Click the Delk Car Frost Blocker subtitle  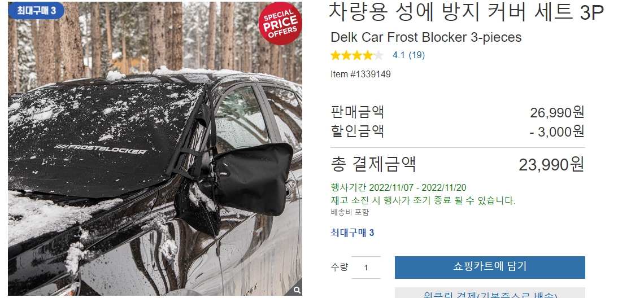coord(426,37)
